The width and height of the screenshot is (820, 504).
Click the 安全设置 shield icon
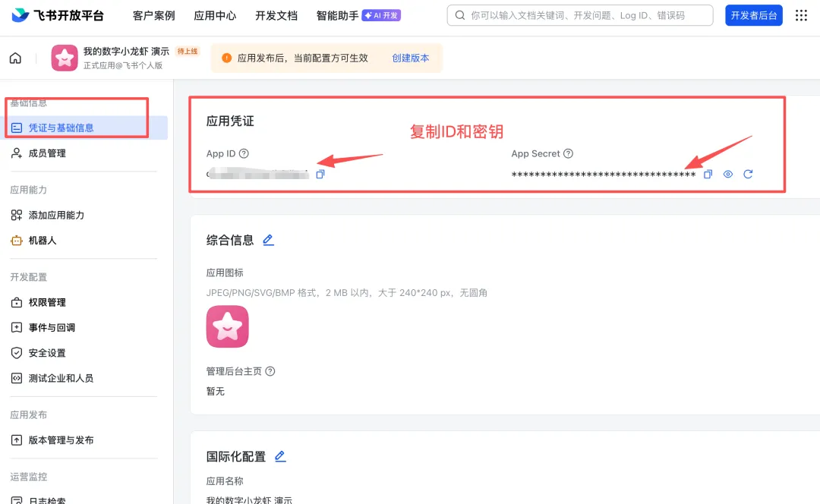click(x=17, y=353)
